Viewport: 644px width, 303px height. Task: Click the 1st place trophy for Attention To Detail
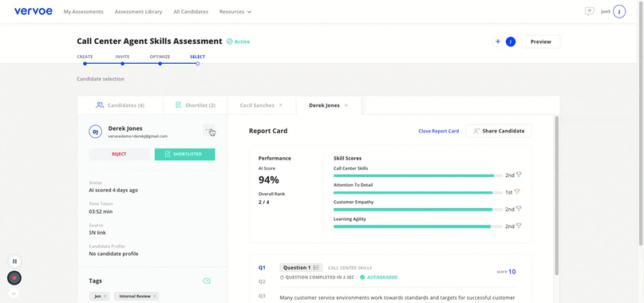coord(516,191)
